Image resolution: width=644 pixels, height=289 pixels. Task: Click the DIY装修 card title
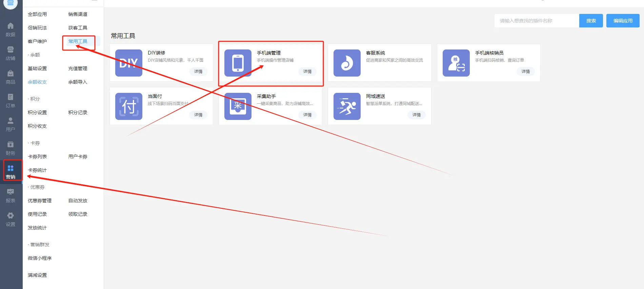[x=157, y=53]
